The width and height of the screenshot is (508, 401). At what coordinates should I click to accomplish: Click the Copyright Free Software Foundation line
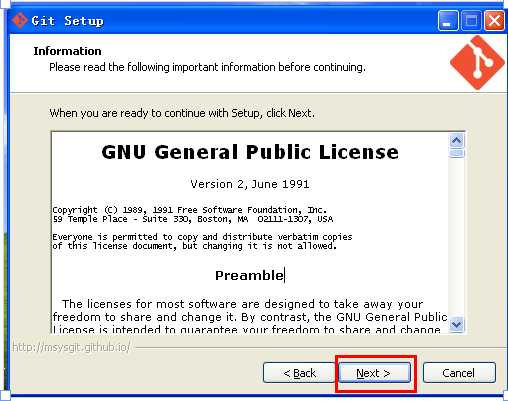(189, 210)
